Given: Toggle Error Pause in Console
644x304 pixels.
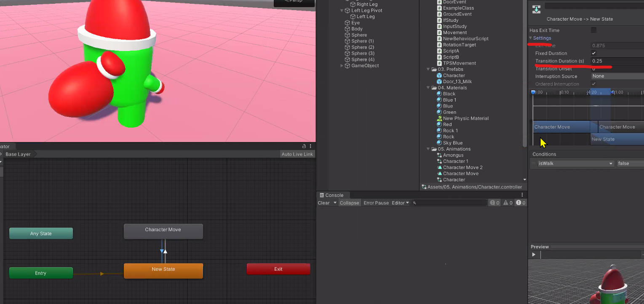Looking at the screenshot, I should [376, 203].
